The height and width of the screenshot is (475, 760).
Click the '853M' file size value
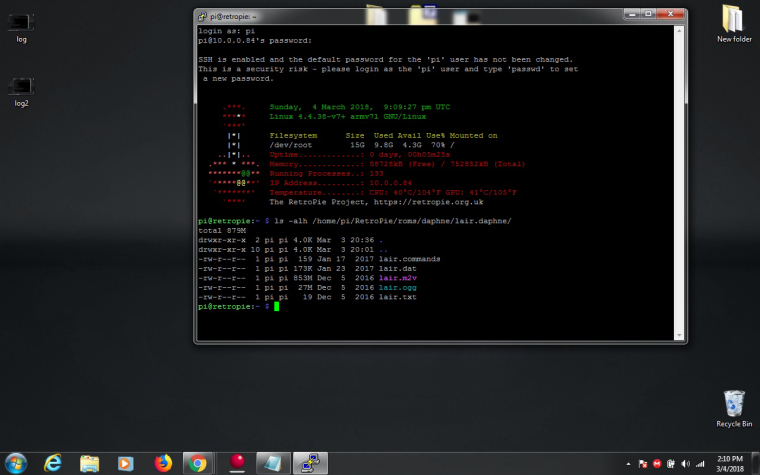pos(302,278)
